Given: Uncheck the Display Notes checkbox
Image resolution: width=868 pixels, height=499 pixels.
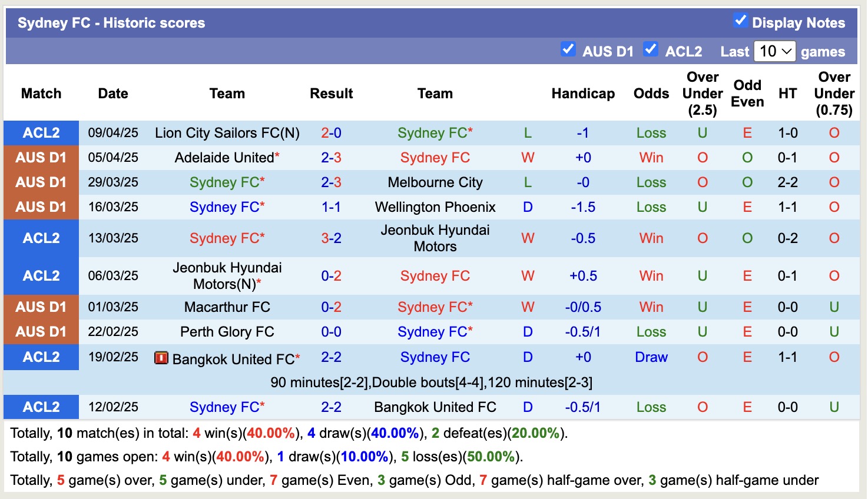Looking at the screenshot, I should [x=740, y=21].
